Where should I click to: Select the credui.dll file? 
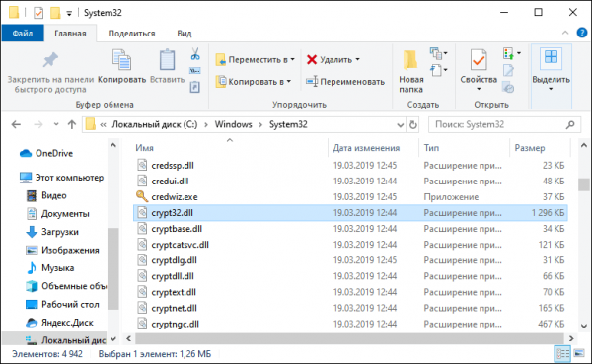[x=350, y=182]
